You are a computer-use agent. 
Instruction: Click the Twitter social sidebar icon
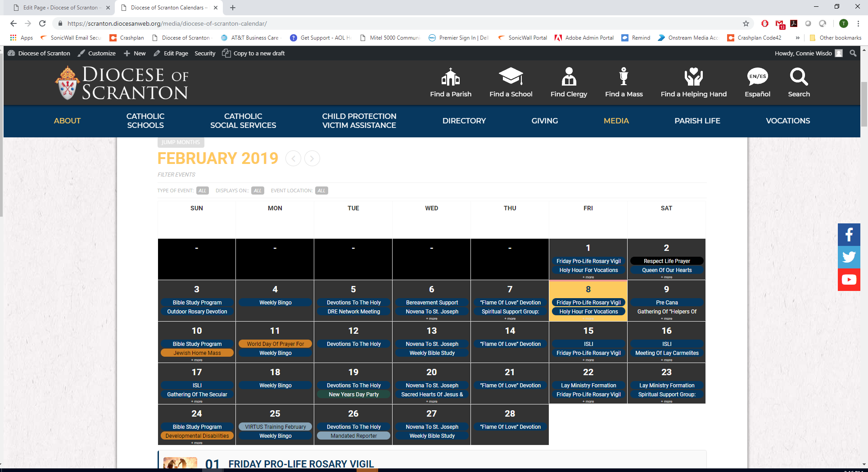click(x=849, y=257)
